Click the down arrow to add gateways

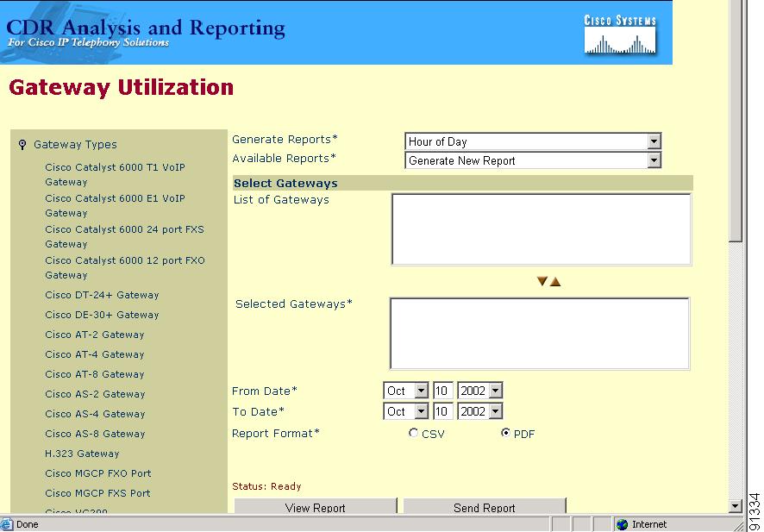tap(542, 281)
